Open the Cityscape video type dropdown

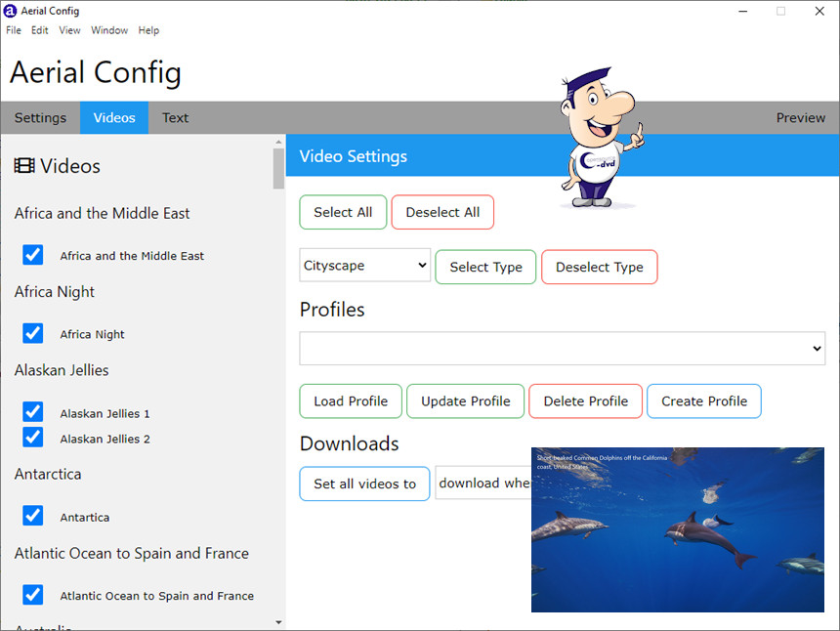tap(364, 266)
